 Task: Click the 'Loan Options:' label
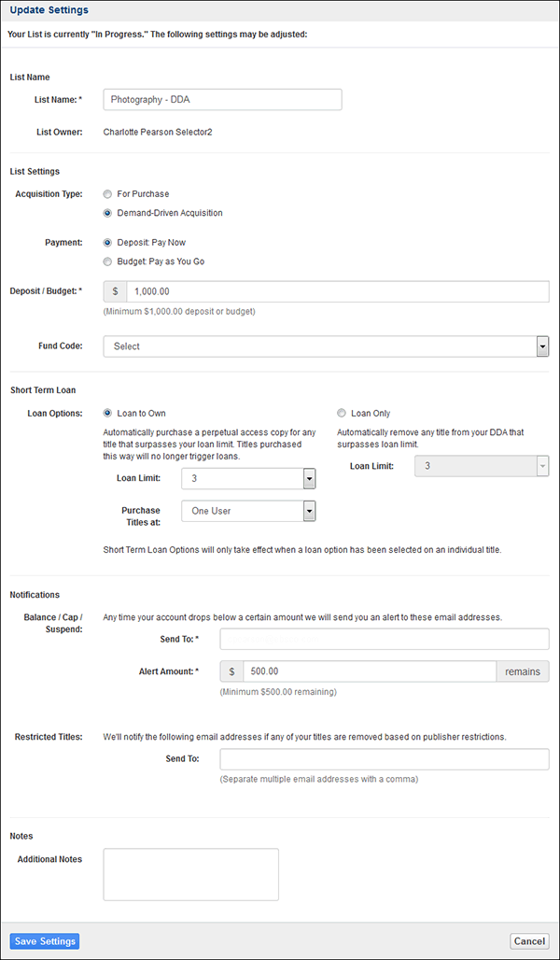pos(55,413)
